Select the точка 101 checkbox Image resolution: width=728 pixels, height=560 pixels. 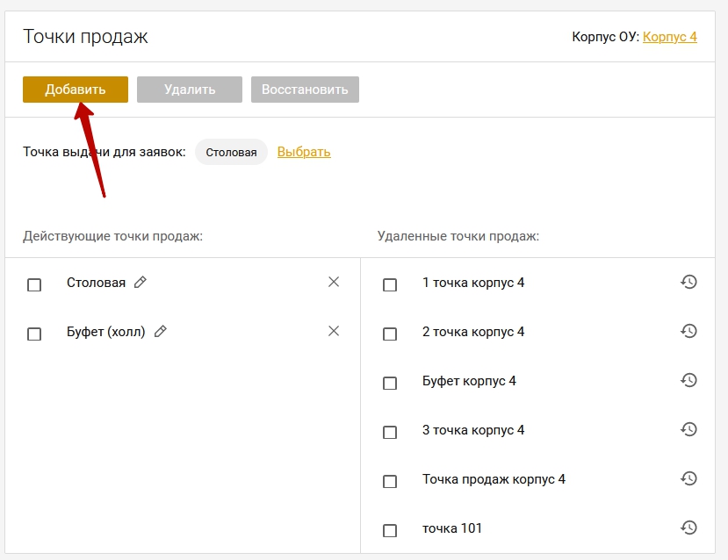pyautogui.click(x=390, y=530)
